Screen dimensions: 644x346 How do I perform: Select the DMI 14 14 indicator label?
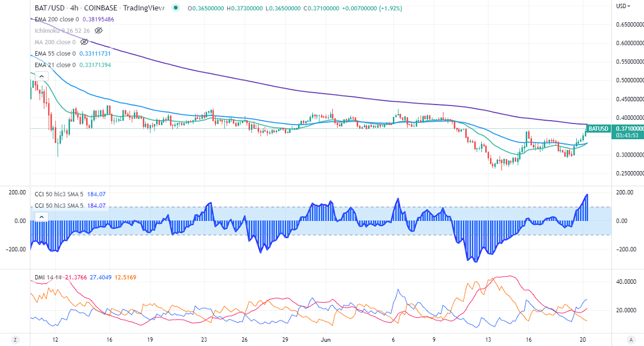[48, 277]
